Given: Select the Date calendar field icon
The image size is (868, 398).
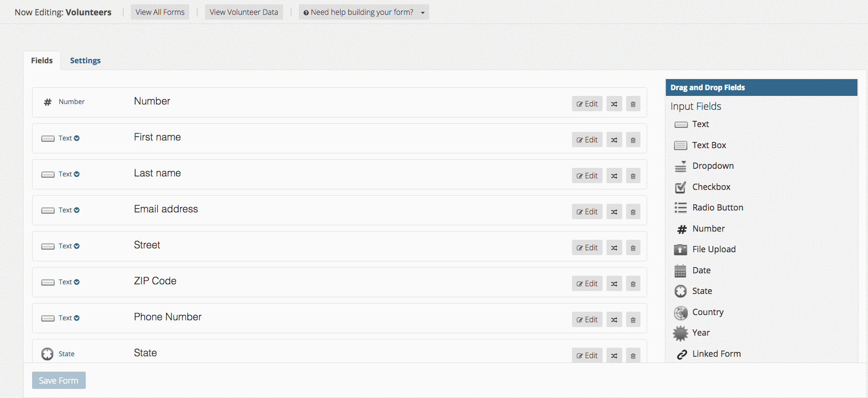Looking at the screenshot, I should point(680,271).
